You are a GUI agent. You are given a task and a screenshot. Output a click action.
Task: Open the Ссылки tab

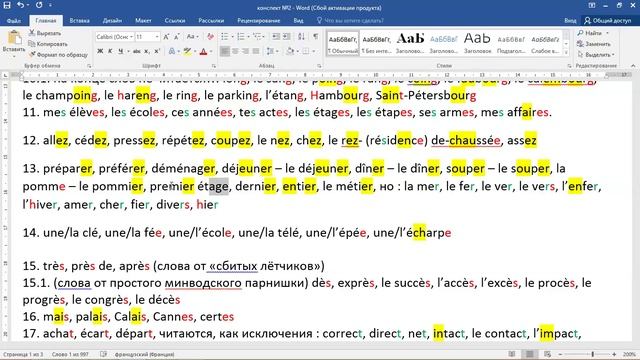click(x=175, y=20)
